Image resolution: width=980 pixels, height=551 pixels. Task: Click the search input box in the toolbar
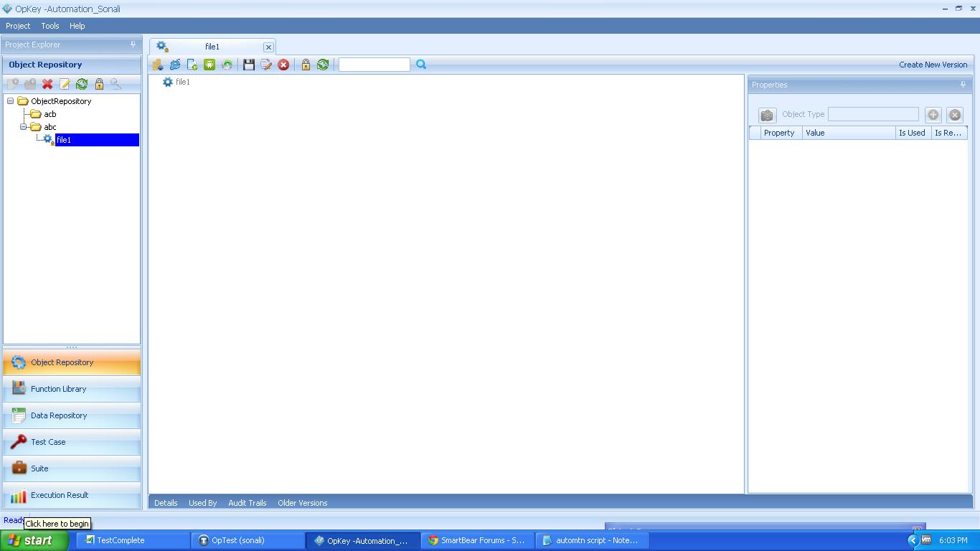(x=374, y=64)
